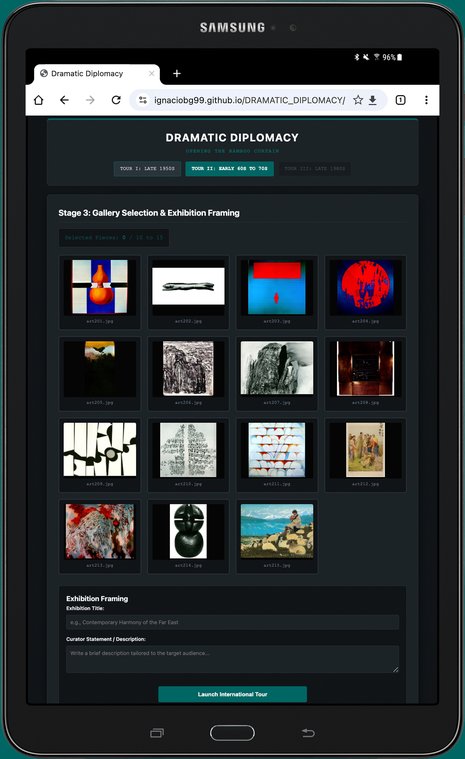Bookmark the page with the star icon
The image size is (465, 759).
358,100
